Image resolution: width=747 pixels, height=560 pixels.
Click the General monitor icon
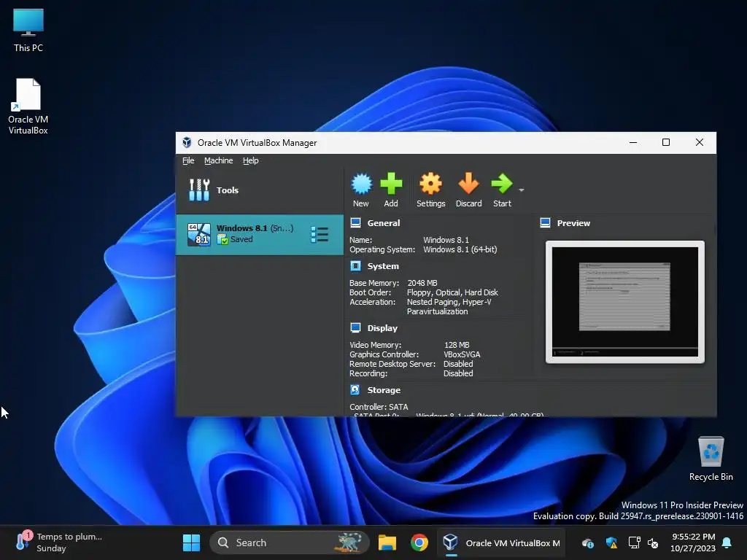[355, 223]
